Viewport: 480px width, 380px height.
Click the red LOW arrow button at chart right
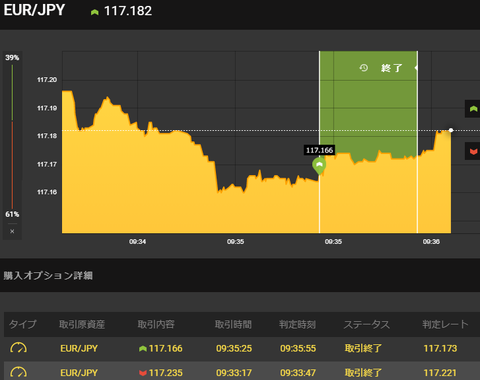pos(473,151)
